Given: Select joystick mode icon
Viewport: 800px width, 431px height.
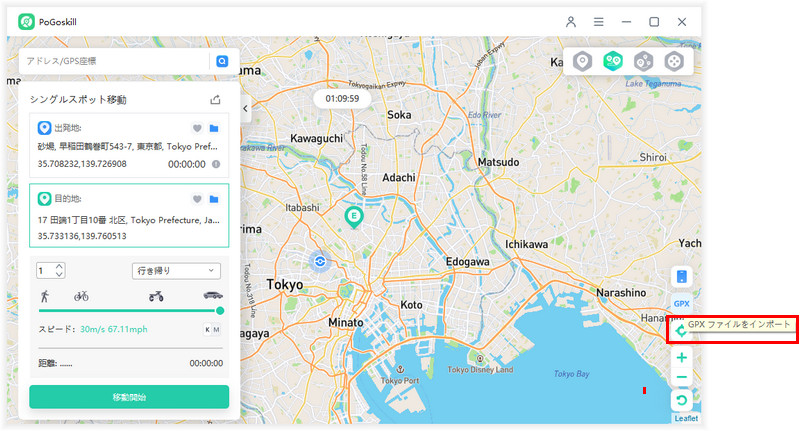Looking at the screenshot, I should pyautogui.click(x=674, y=61).
